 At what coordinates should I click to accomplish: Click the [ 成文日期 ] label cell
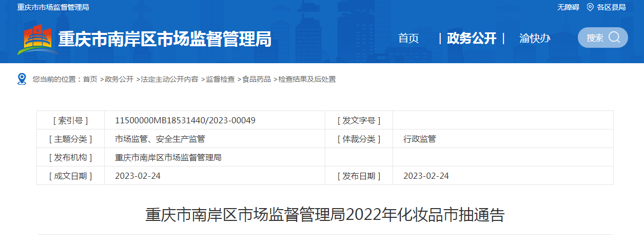tap(71, 176)
